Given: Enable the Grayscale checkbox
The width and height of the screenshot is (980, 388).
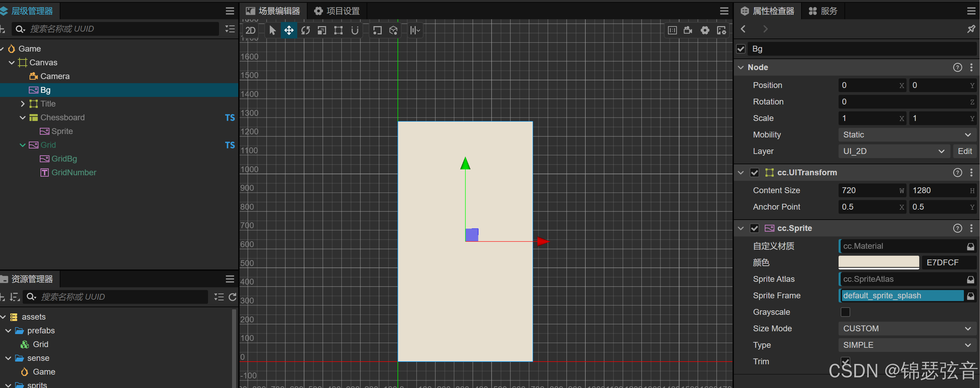Looking at the screenshot, I should (x=845, y=312).
